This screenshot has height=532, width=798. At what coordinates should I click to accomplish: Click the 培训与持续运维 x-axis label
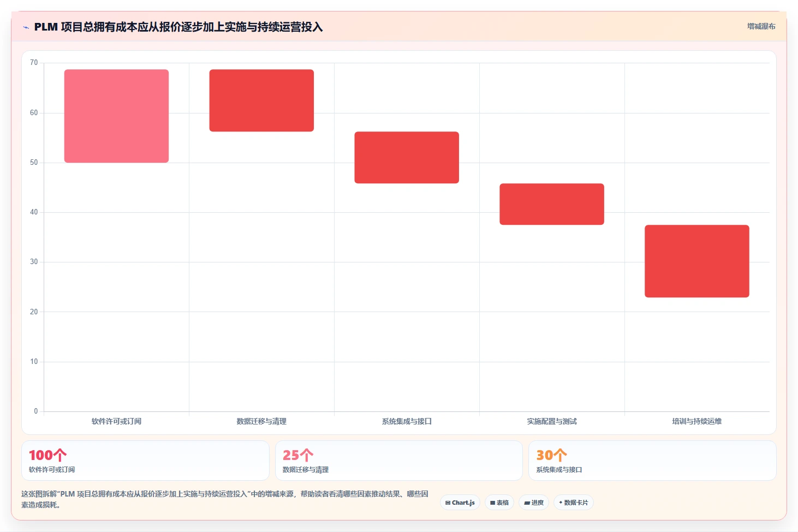697,421
